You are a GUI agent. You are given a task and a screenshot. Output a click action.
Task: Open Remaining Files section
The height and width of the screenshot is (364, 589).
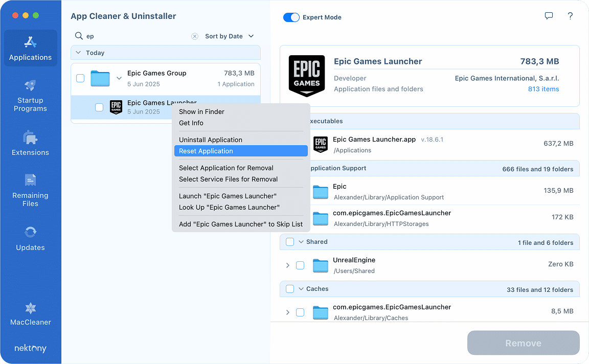click(x=31, y=191)
